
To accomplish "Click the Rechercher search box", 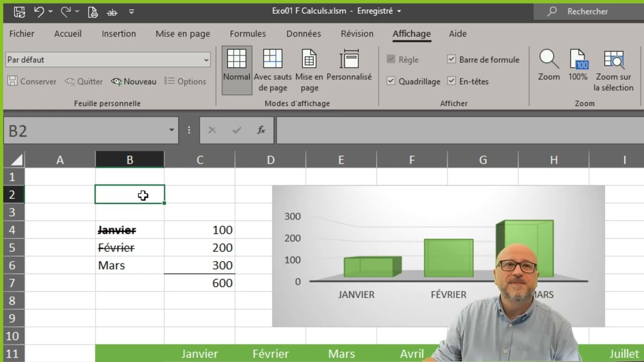I will point(589,11).
